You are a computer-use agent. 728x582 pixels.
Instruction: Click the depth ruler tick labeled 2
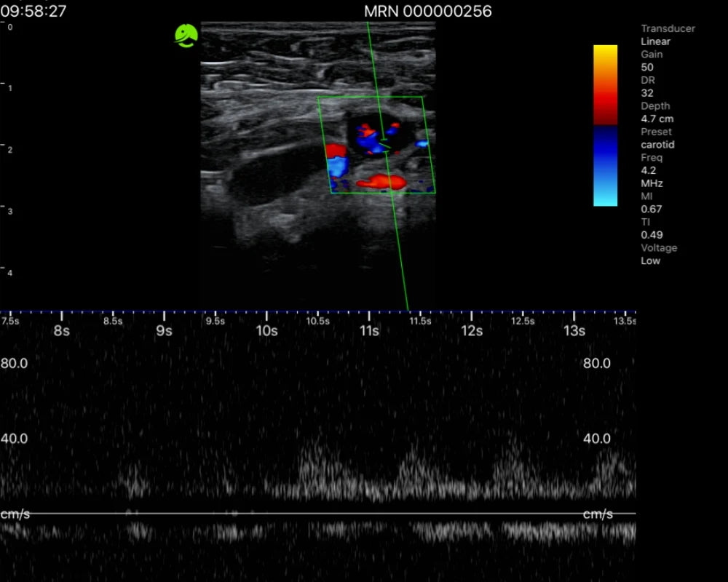pos(9,150)
